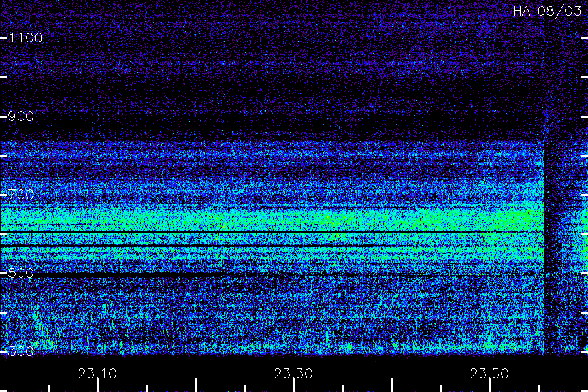Screen dimensions: 588x392
Task: Click the 900 frequency axis label
Action: pos(21,116)
